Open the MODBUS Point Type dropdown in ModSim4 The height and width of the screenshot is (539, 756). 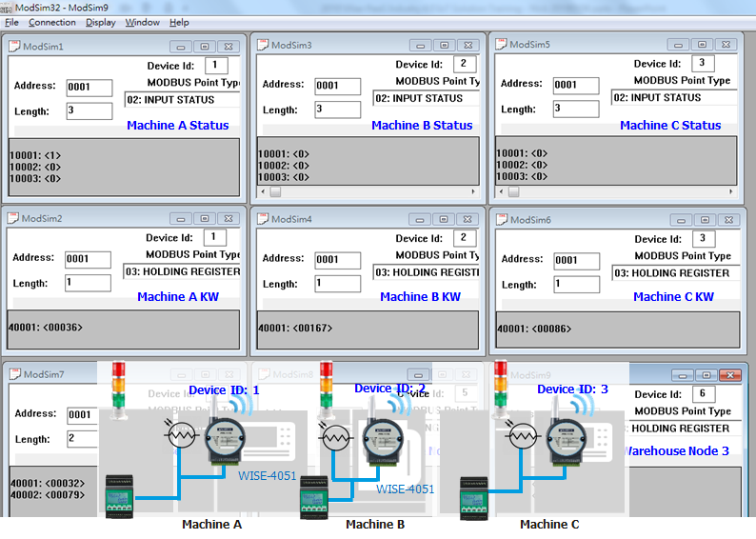pyautogui.click(x=427, y=272)
